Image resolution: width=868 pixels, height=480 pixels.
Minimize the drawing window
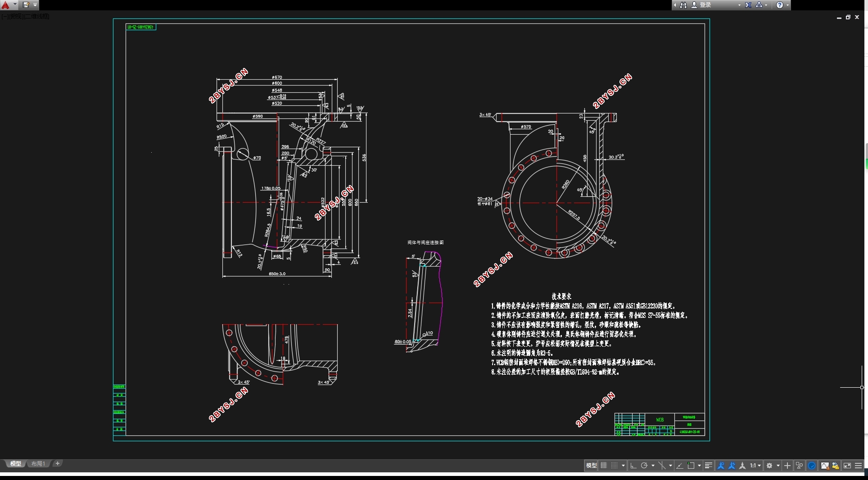click(839, 18)
